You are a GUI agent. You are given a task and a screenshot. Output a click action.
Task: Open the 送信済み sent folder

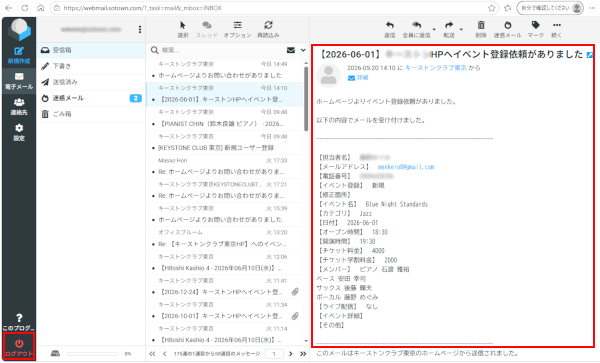[x=91, y=82]
